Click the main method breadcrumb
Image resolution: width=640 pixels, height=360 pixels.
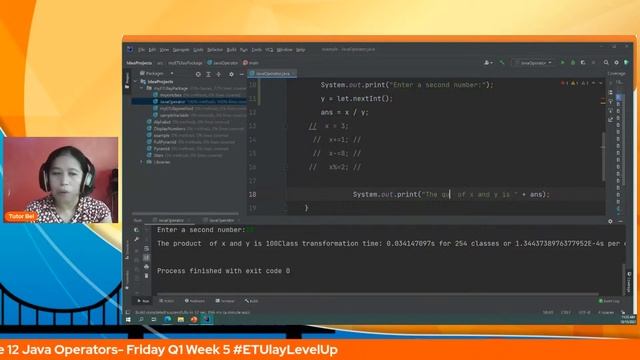click(251, 63)
